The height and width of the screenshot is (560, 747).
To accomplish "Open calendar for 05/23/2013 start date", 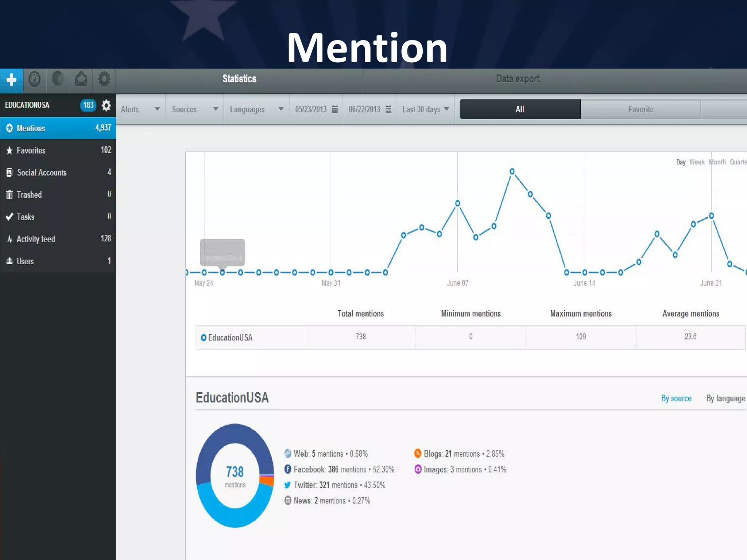I will [x=335, y=109].
